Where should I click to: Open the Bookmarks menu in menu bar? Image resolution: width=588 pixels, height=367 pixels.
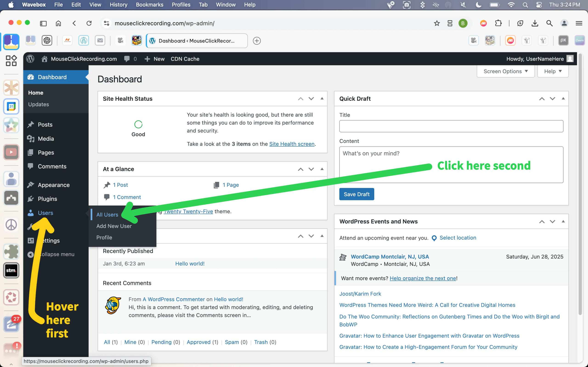tap(150, 5)
